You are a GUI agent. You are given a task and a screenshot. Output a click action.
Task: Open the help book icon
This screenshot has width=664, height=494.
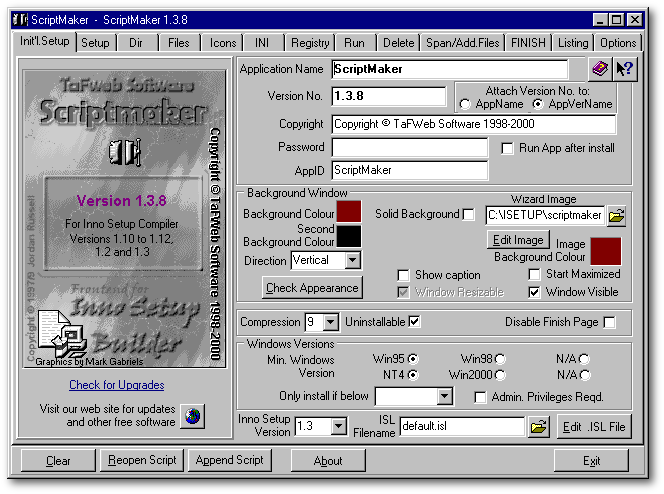(x=598, y=69)
